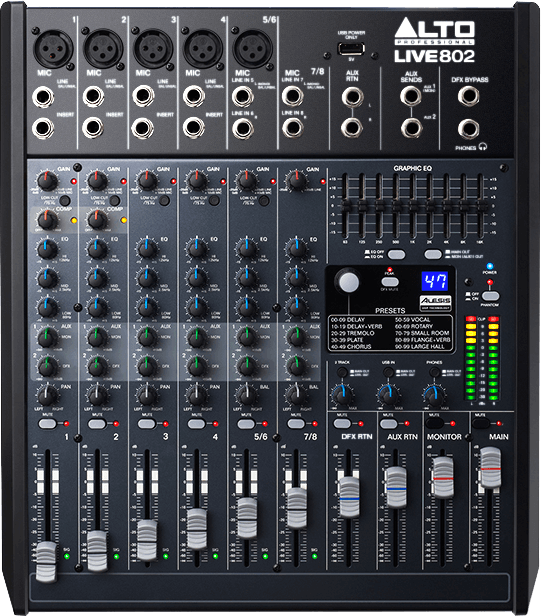Image resolution: width=541 pixels, height=616 pixels.
Task: Click the USB power port
Action: [351, 49]
